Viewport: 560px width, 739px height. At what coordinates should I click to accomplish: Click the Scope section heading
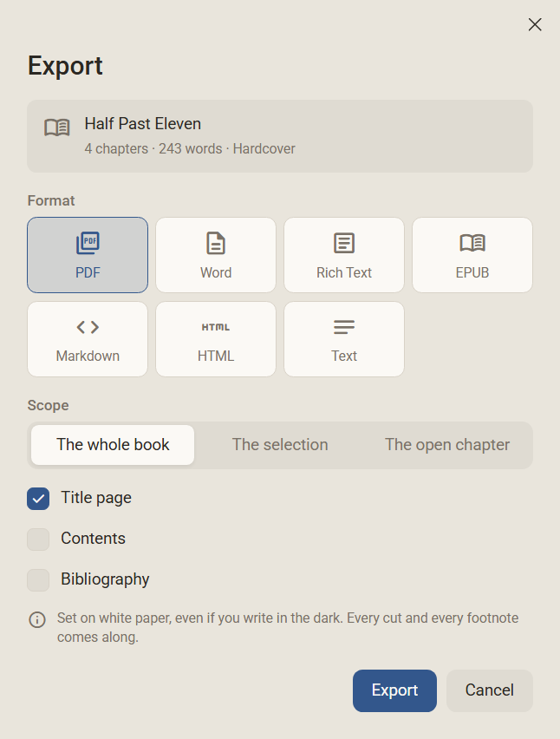coord(48,405)
